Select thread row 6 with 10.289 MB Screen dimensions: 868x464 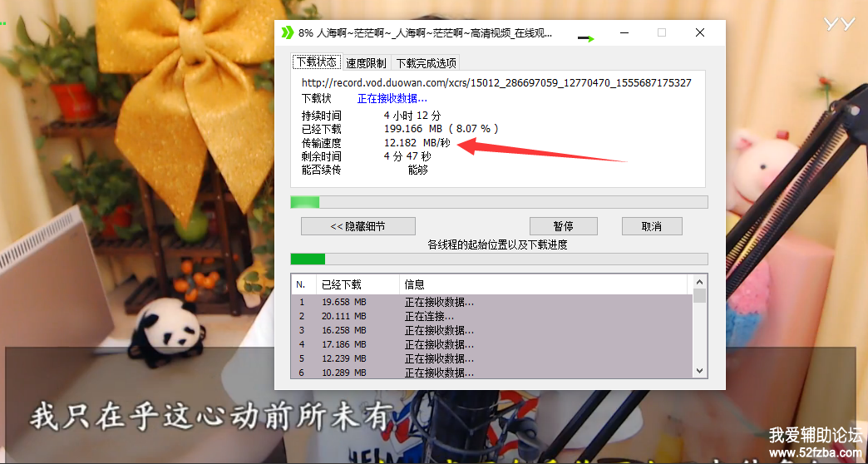(491, 372)
